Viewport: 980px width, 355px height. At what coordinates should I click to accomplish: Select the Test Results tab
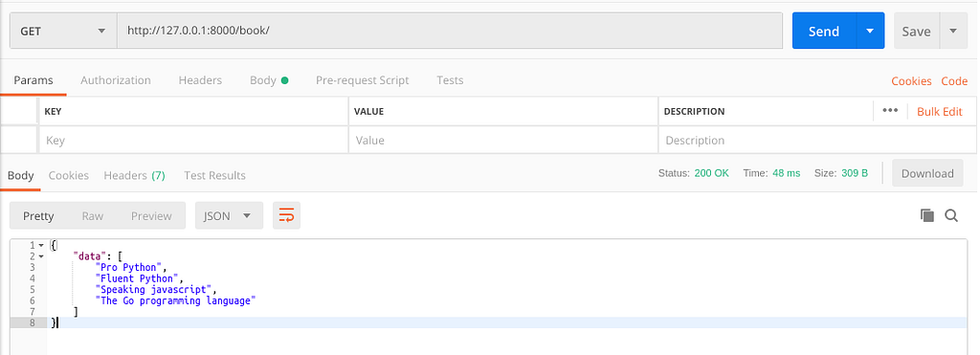pyautogui.click(x=214, y=176)
